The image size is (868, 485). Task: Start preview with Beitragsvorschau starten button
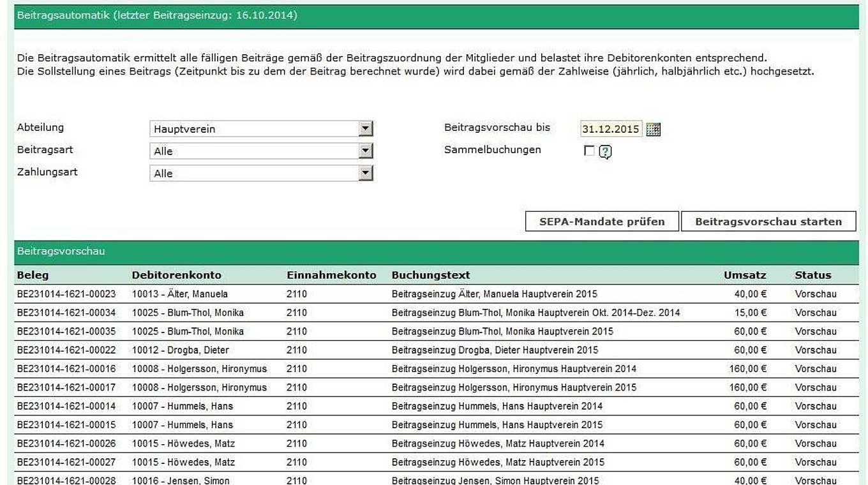[768, 221]
